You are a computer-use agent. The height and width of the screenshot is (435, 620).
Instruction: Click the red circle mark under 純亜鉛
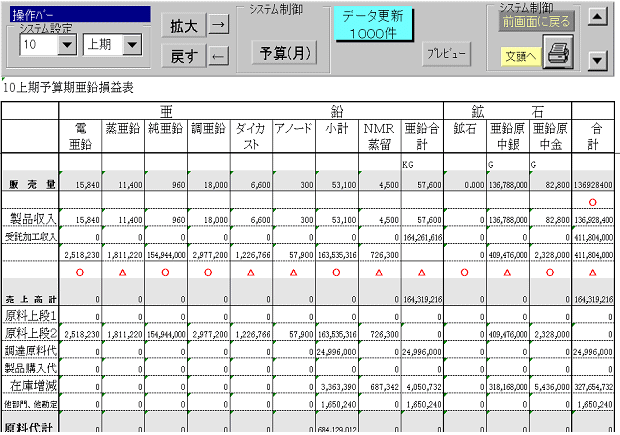click(165, 272)
